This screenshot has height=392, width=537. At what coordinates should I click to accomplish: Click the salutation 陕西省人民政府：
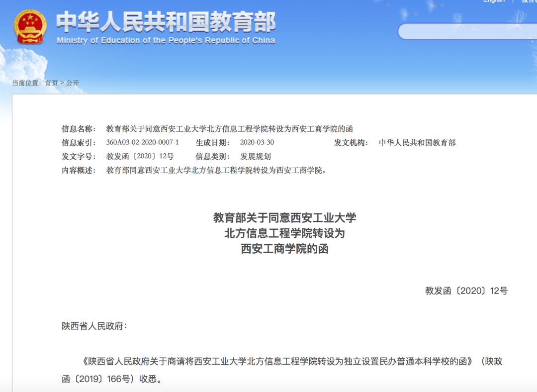coord(94,326)
